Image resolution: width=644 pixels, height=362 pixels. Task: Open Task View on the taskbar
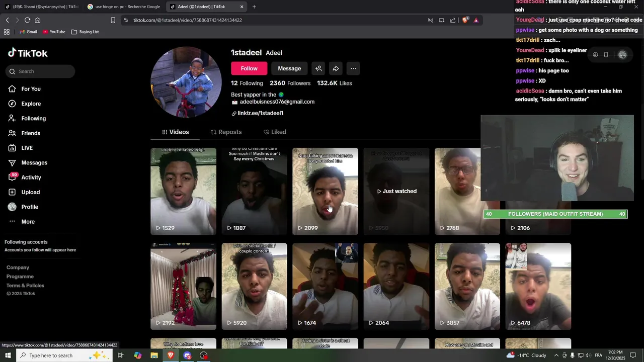[121, 355]
